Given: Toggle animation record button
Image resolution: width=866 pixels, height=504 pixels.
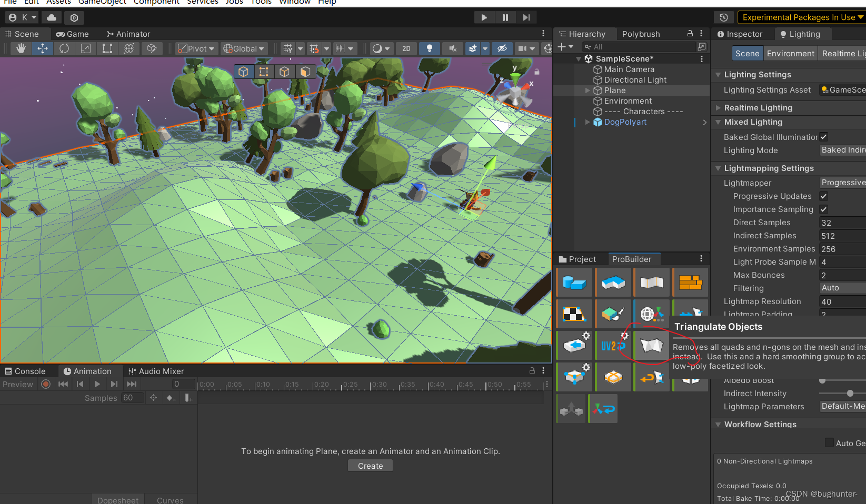Looking at the screenshot, I should (46, 384).
